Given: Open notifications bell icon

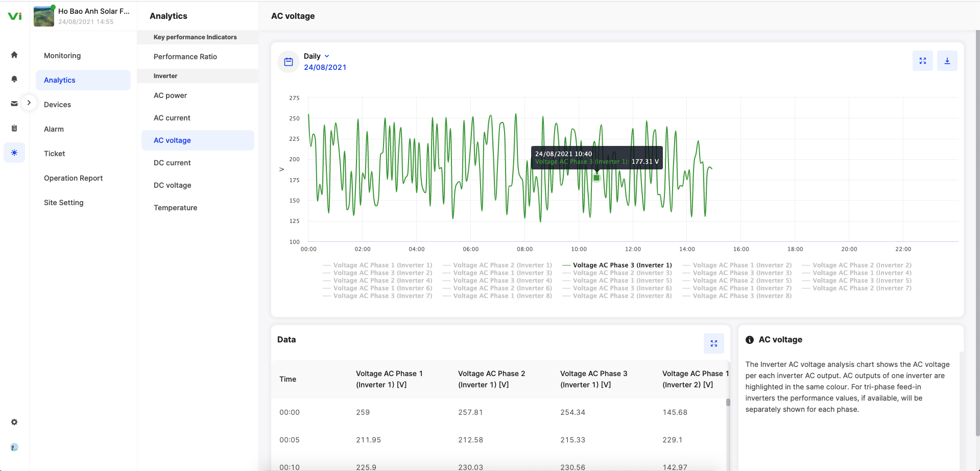Looking at the screenshot, I should click(x=14, y=79).
